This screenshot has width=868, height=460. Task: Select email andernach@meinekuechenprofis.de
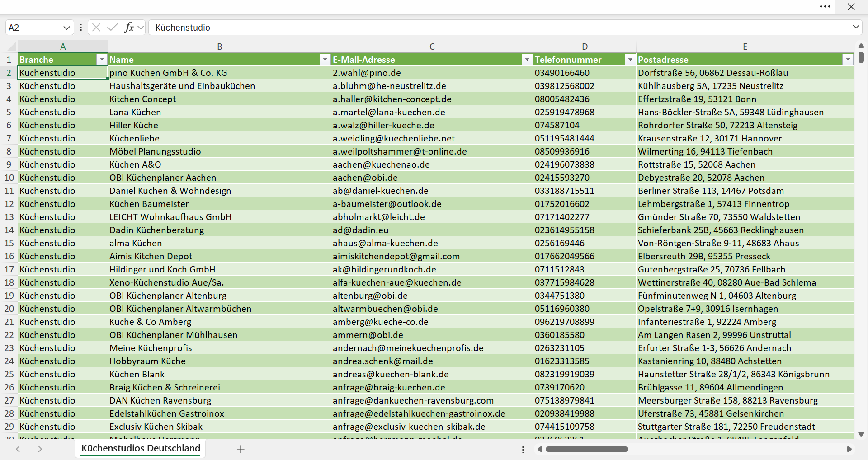pos(432,348)
